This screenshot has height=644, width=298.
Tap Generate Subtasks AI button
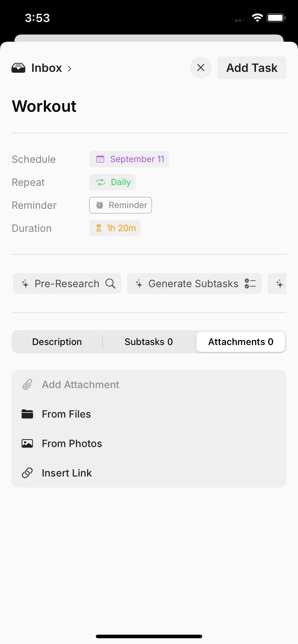[x=194, y=284]
